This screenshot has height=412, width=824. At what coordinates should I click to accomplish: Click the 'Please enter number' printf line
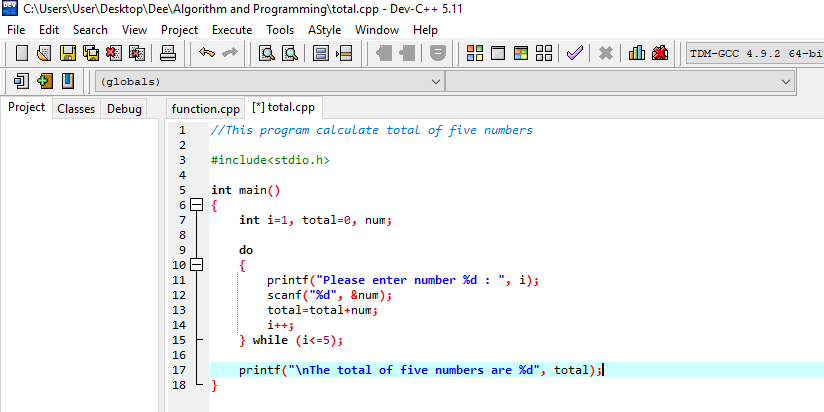[x=403, y=280]
